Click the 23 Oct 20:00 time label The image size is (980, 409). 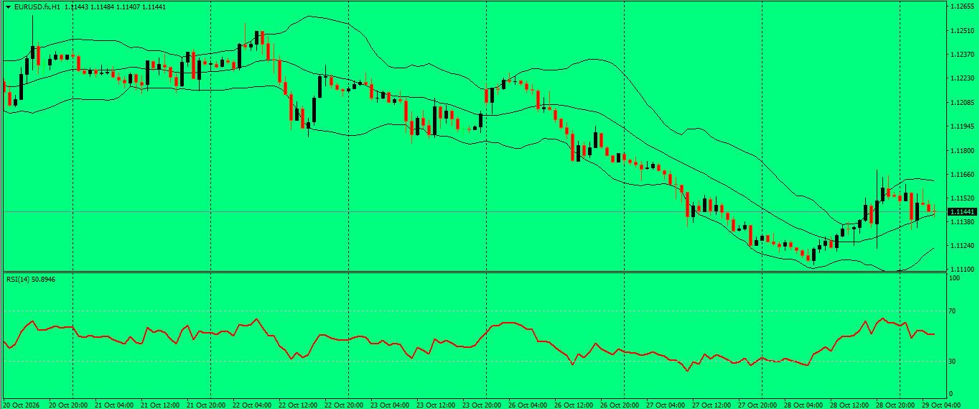tap(481, 405)
